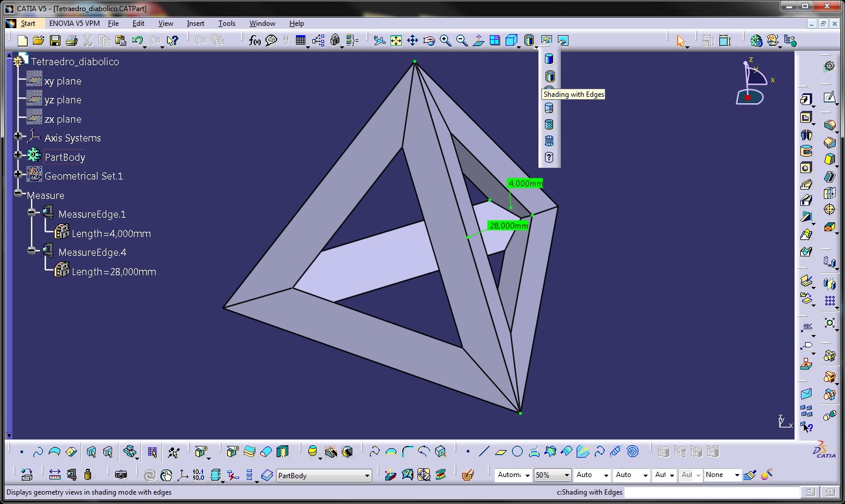845x504 pixels.
Task: Select the Spiral tool in bottom toolbar
Action: (x=632, y=451)
